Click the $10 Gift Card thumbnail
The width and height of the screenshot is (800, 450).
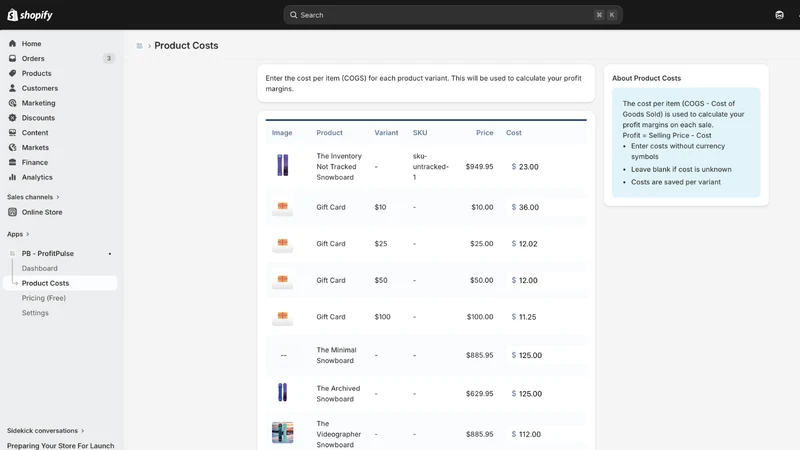tap(283, 208)
